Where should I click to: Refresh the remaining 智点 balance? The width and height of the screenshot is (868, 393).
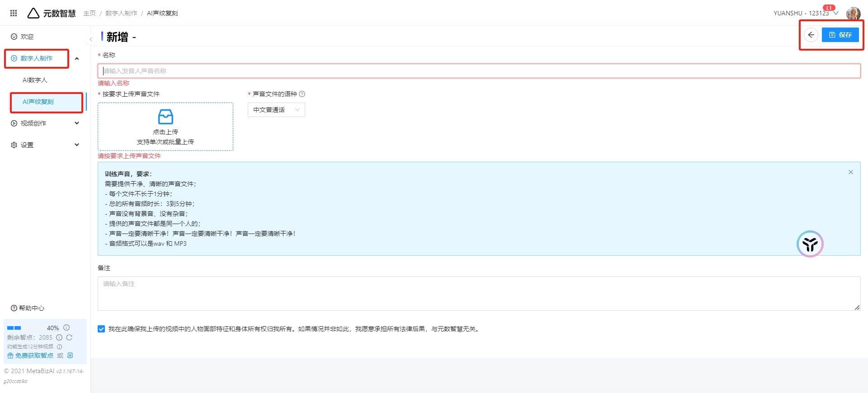click(x=69, y=337)
